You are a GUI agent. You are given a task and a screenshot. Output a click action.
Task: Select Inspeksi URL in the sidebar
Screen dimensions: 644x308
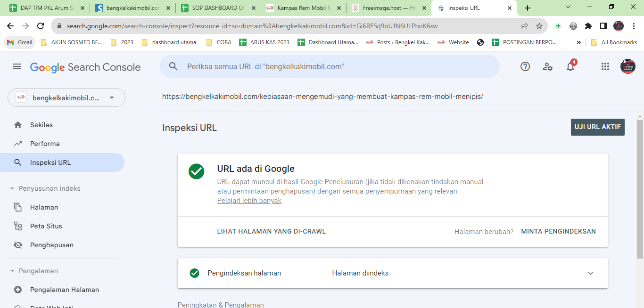coord(62,162)
